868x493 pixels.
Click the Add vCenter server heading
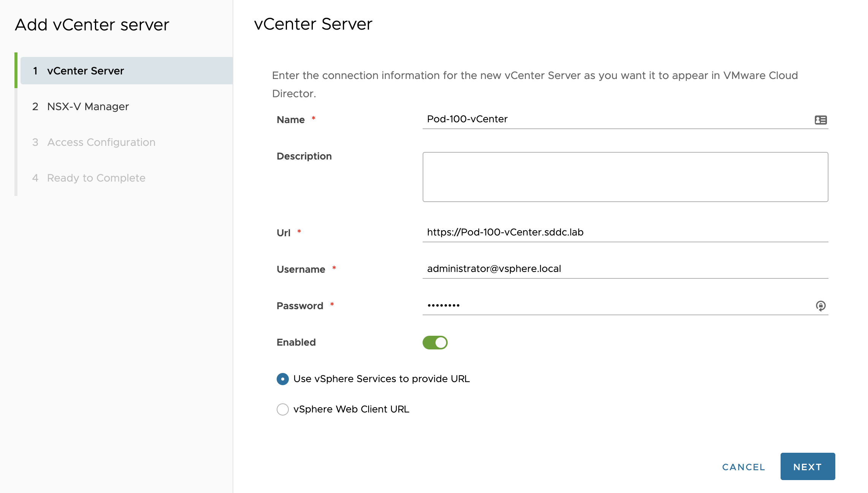tap(92, 25)
